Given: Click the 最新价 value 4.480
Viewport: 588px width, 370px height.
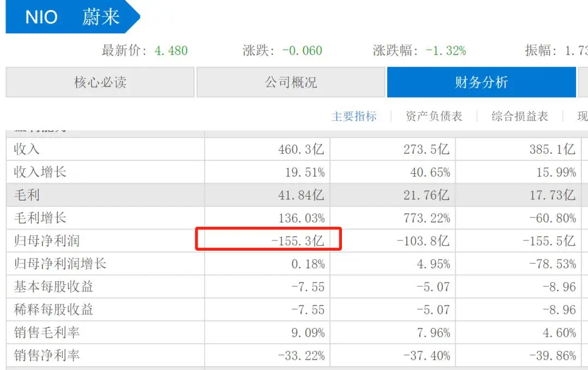Looking at the screenshot, I should coord(171,51).
